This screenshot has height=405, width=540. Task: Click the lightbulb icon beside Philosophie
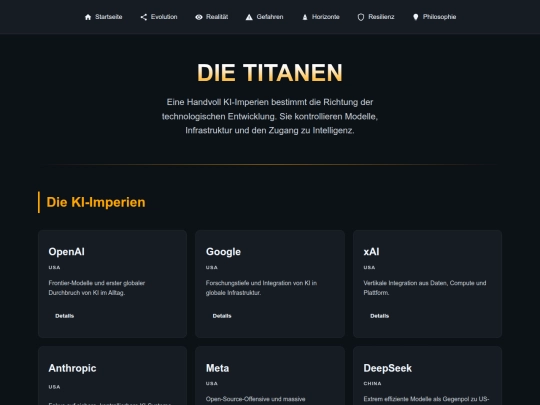pyautogui.click(x=416, y=17)
